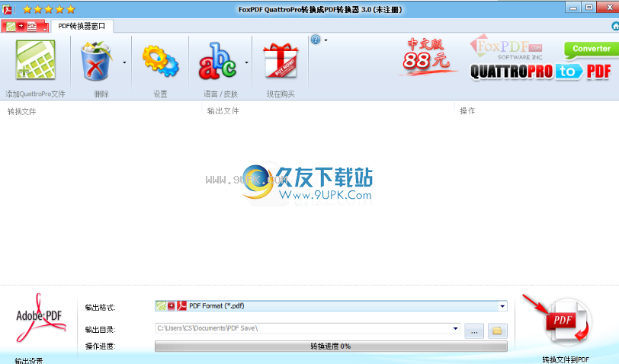Click the 现在购买 label

(x=281, y=94)
